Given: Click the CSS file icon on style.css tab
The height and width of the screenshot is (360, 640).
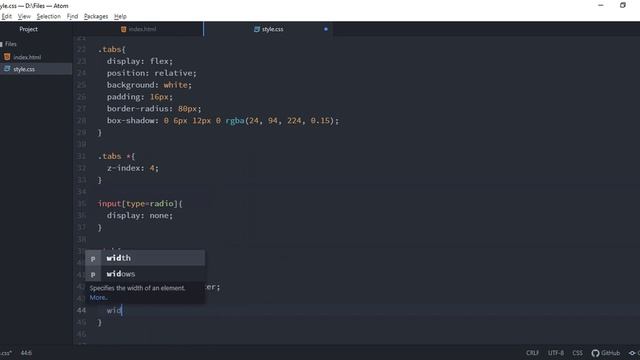Looking at the screenshot, I should [257, 29].
